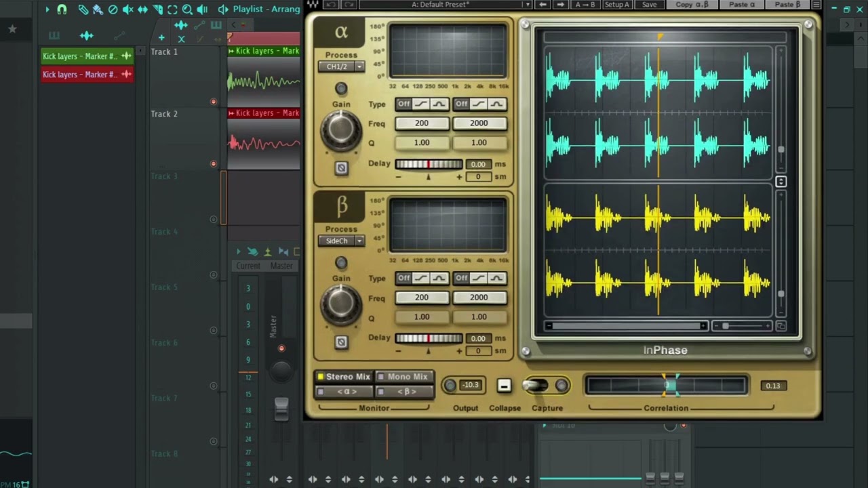Select the zoom magnifier tool
Image resolution: width=868 pixels, height=488 pixels.
[187, 9]
